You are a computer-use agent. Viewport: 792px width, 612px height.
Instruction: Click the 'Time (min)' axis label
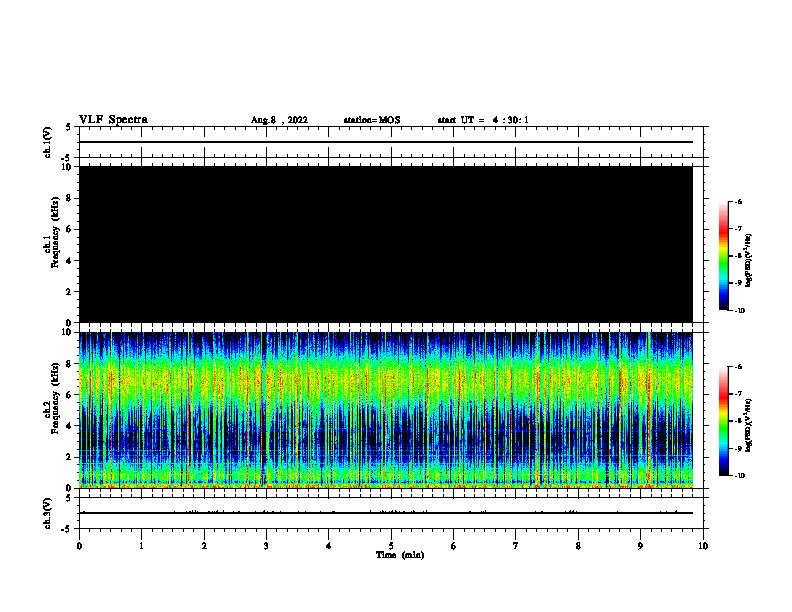pos(400,555)
